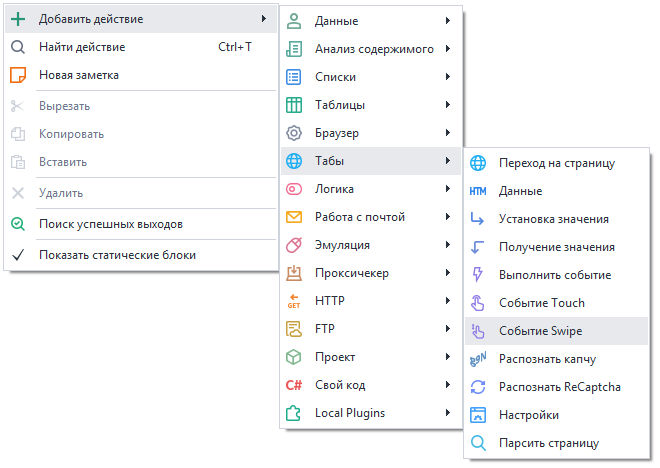Open the Проксичекер category
Image resolution: width=660 pixels, height=468 pixels.
[x=351, y=273]
